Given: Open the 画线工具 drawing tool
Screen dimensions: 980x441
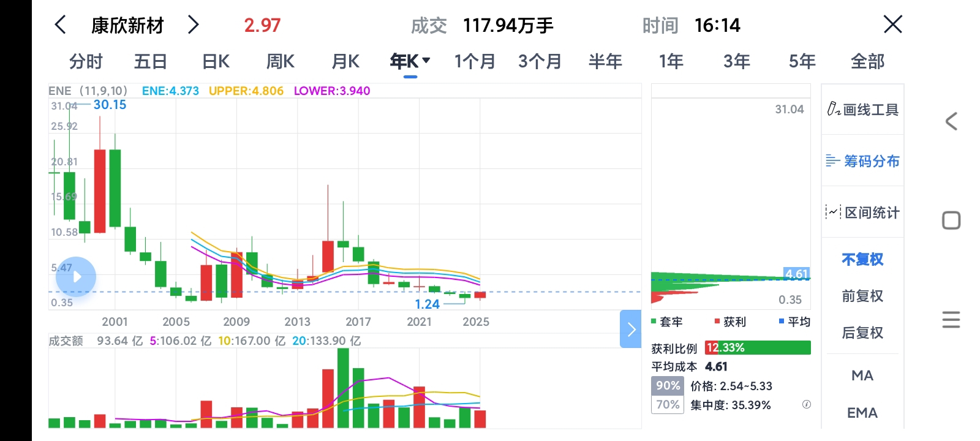Looking at the screenshot, I should pyautogui.click(x=862, y=110).
